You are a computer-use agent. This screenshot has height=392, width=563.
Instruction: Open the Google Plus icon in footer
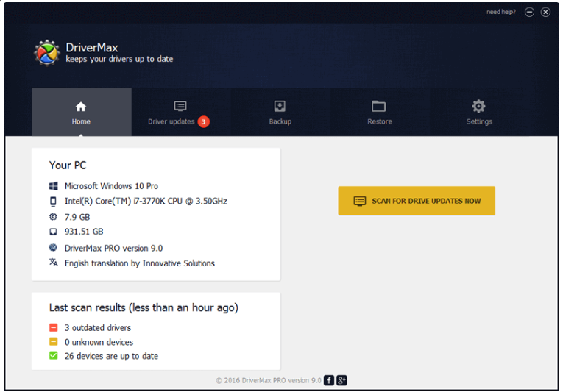click(x=341, y=380)
